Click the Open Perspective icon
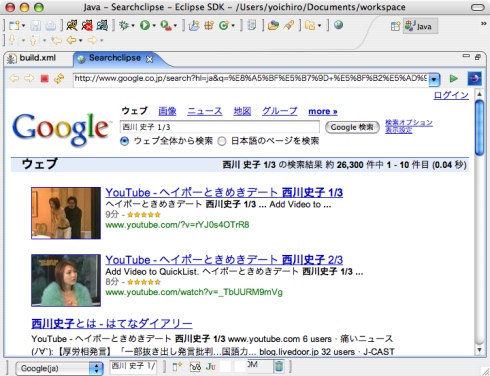 pos(395,26)
